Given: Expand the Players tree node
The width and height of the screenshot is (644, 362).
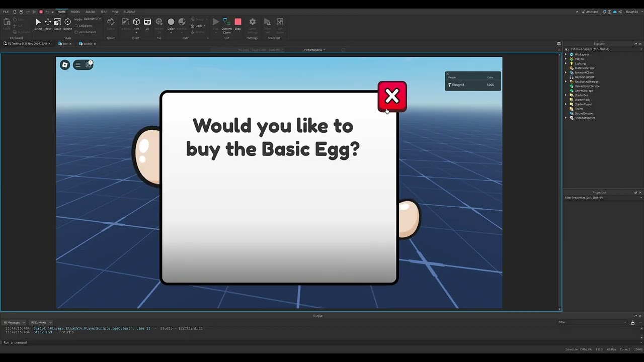Looking at the screenshot, I should pyautogui.click(x=566, y=59).
